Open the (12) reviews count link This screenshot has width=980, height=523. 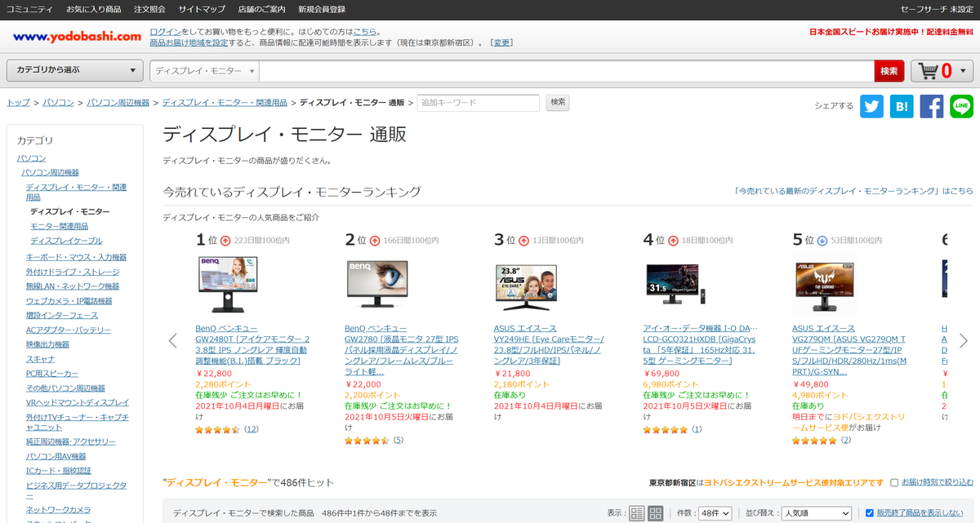click(251, 429)
